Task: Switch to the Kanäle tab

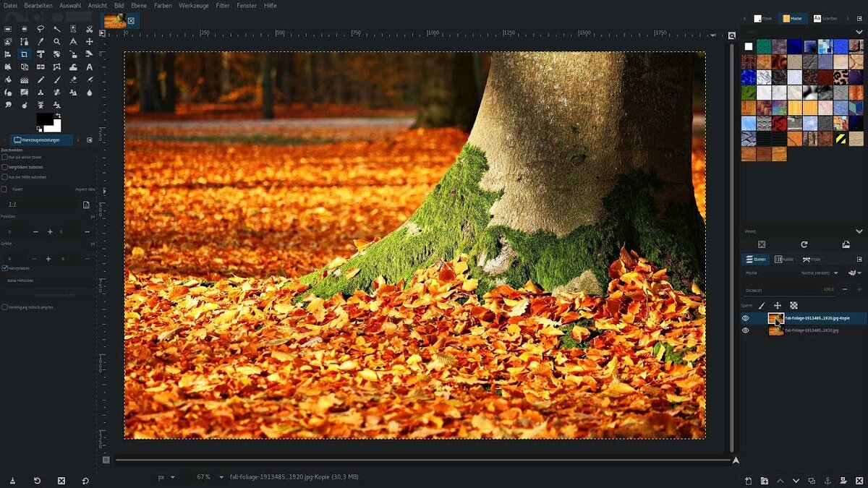Action: tap(784, 259)
